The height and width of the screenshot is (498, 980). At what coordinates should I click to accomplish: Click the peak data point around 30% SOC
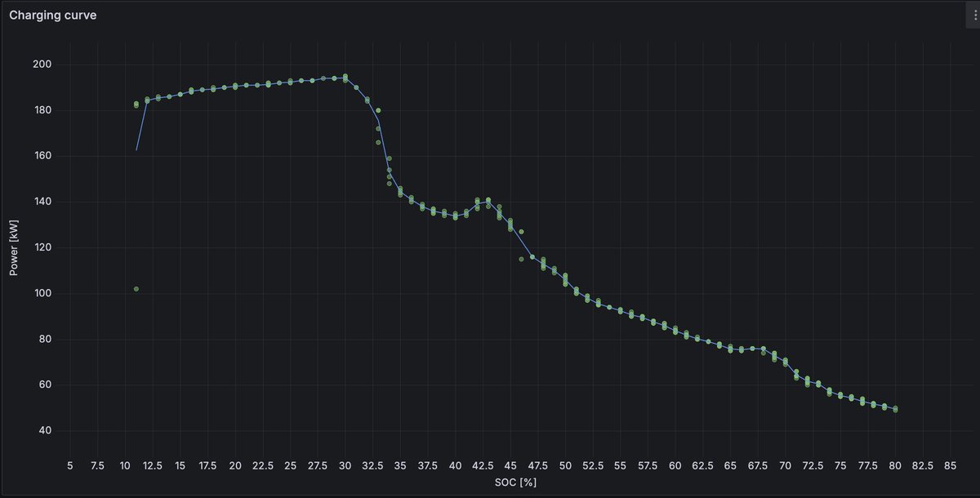pos(345,76)
